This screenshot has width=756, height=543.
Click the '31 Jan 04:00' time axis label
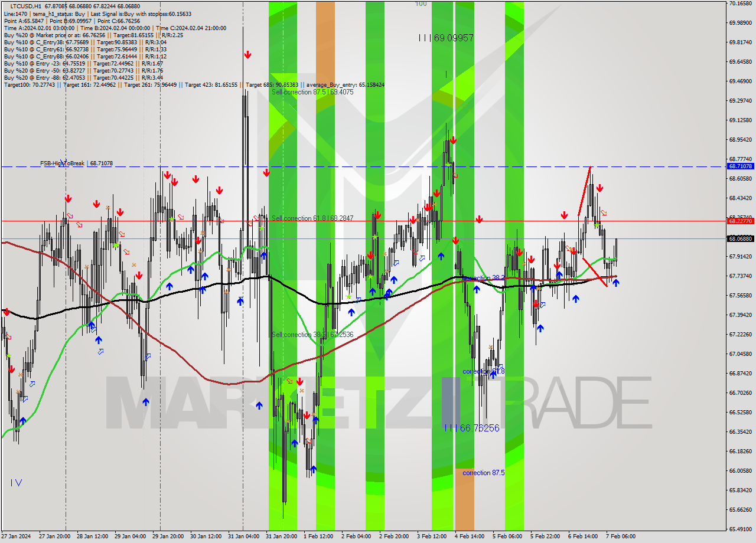(x=243, y=537)
